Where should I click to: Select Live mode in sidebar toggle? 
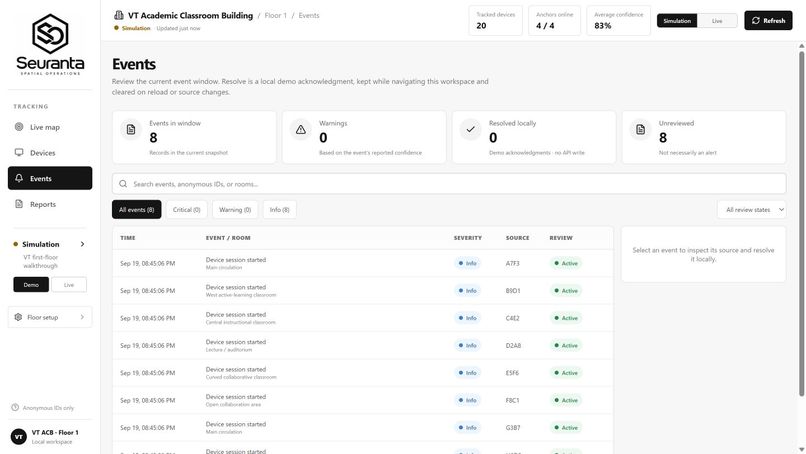pos(69,284)
